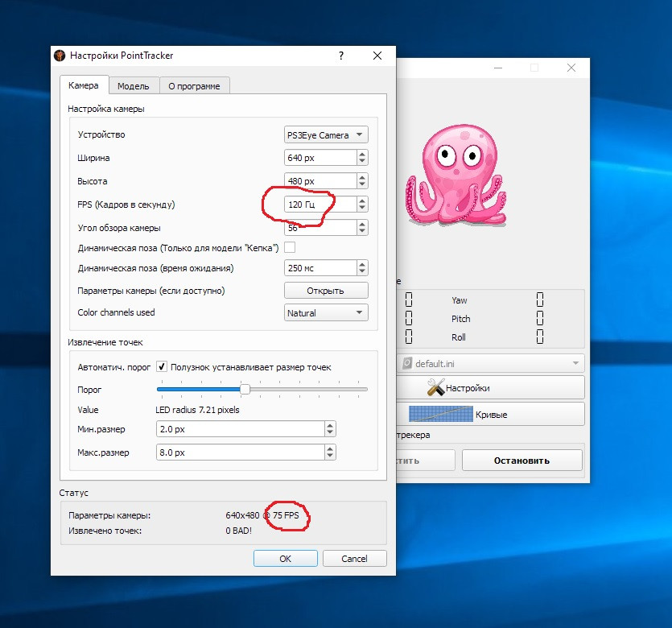Switch to the Модель tab
This screenshot has height=628, width=672.
(134, 86)
